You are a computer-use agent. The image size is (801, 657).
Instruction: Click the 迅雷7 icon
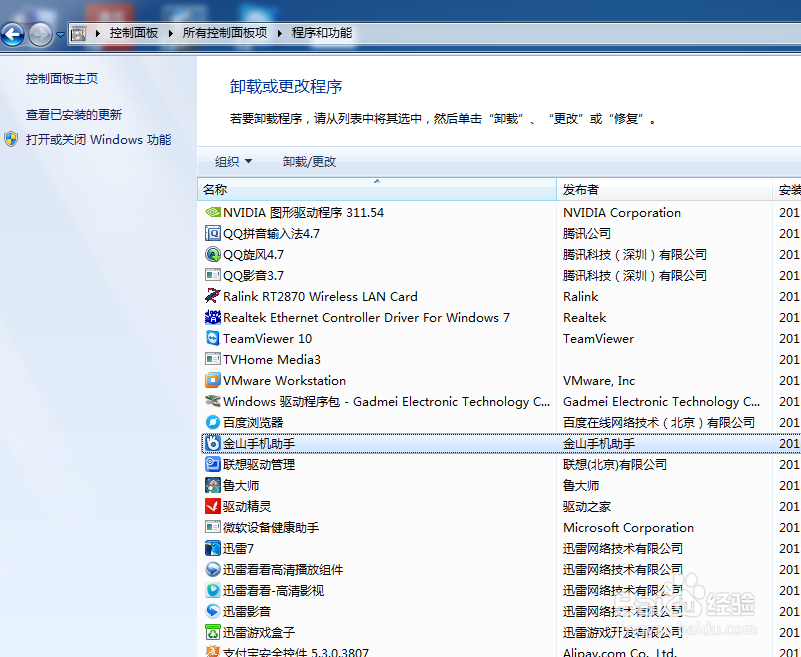(213, 548)
